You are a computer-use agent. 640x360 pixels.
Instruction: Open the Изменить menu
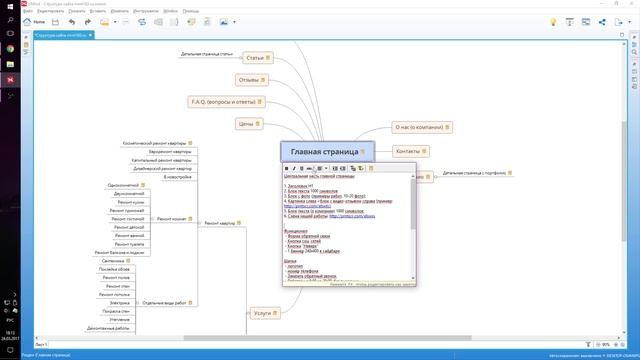tap(120, 11)
